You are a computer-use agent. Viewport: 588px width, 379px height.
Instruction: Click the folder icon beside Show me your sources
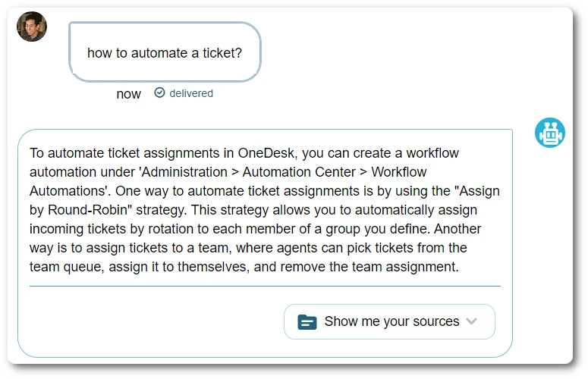307,321
